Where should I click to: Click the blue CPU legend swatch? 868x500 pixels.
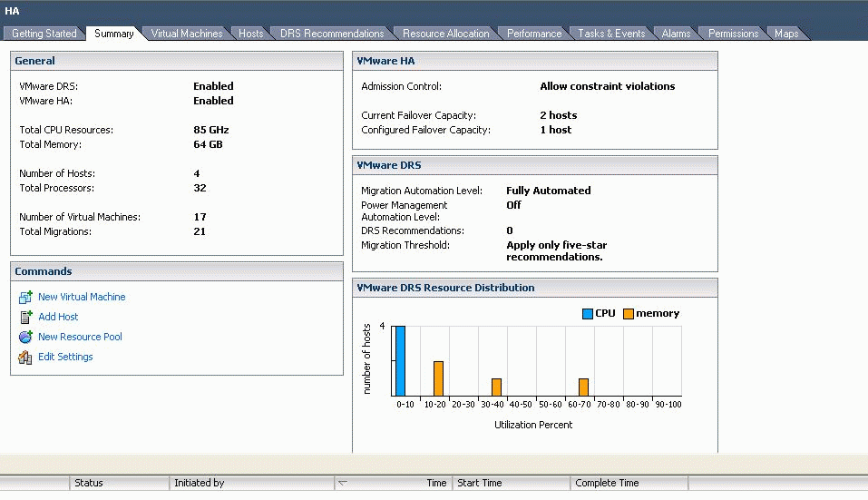click(x=588, y=314)
